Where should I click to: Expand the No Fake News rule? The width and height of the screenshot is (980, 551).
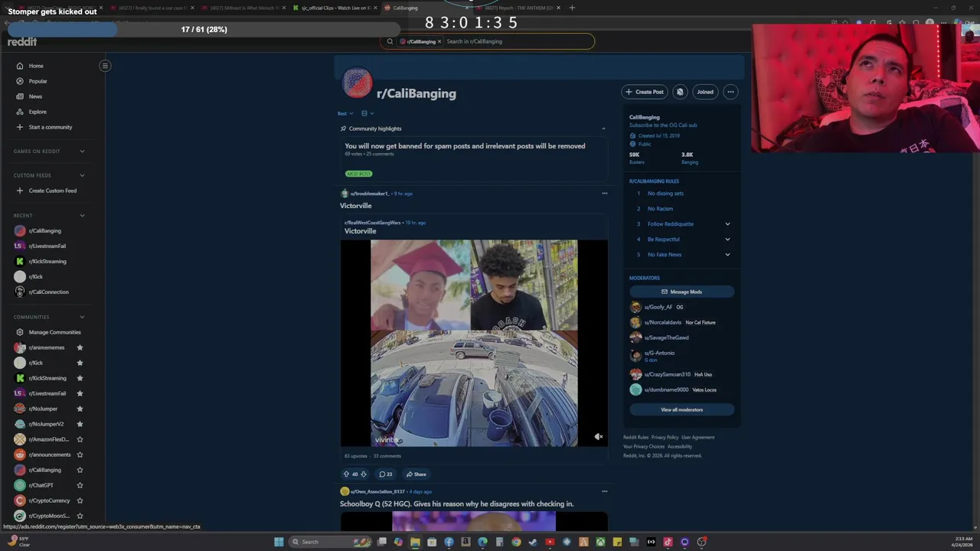[x=727, y=255]
